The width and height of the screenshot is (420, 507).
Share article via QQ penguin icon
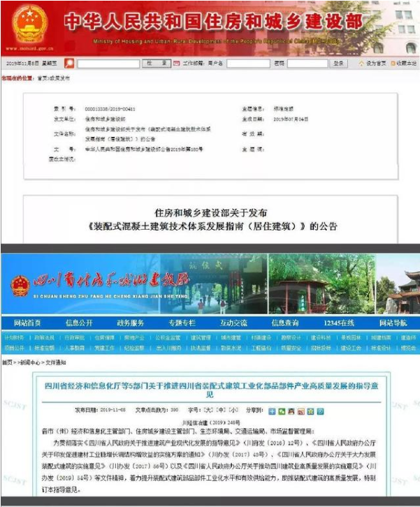click(x=291, y=411)
